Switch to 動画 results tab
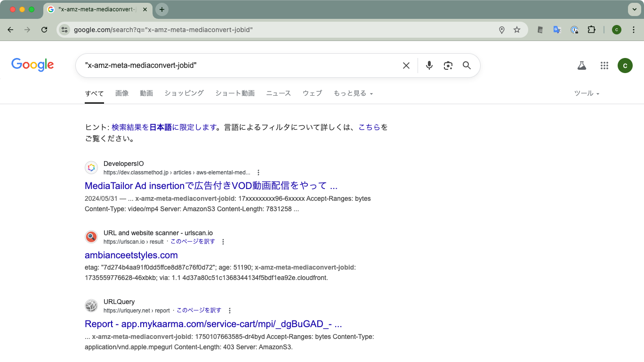The height and width of the screenshot is (362, 644). coord(146,93)
